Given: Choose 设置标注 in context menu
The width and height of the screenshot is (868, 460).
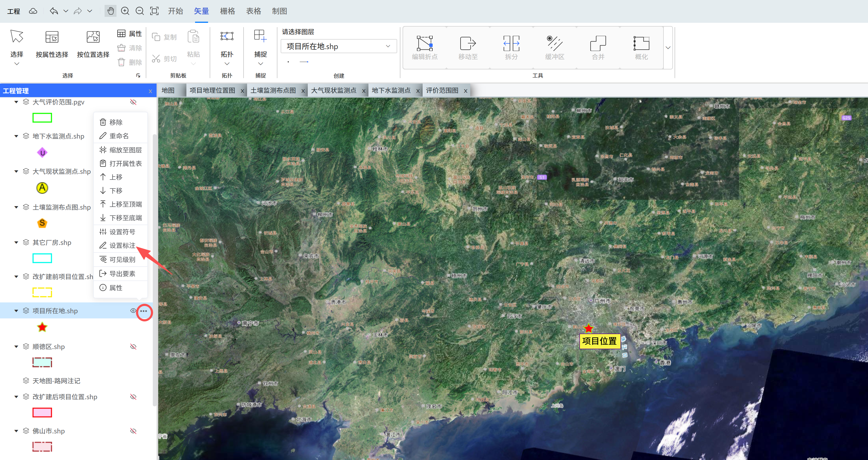Looking at the screenshot, I should tap(122, 245).
